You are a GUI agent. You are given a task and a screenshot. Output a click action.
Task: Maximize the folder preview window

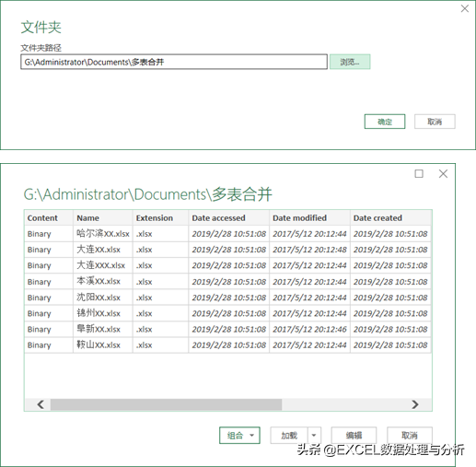(419, 174)
